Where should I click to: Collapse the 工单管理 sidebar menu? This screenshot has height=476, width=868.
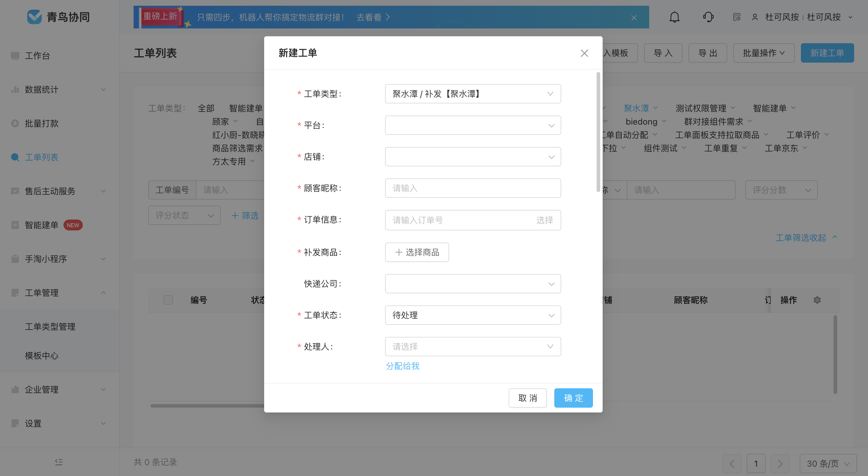tap(59, 293)
